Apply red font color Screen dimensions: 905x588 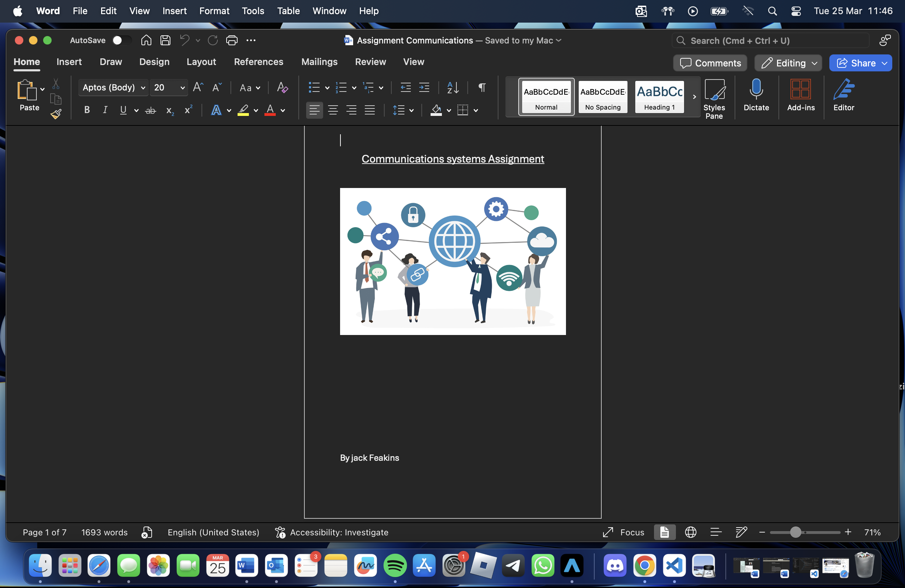click(x=270, y=110)
